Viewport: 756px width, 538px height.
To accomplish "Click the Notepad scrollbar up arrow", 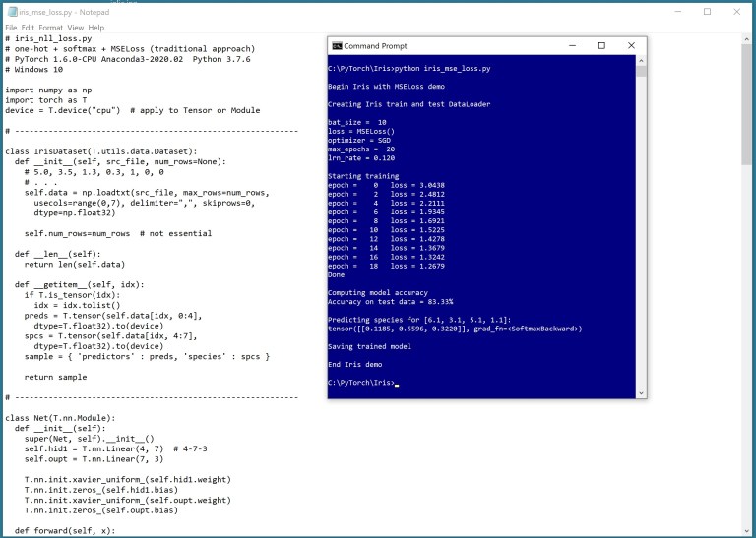I will tap(746, 39).
